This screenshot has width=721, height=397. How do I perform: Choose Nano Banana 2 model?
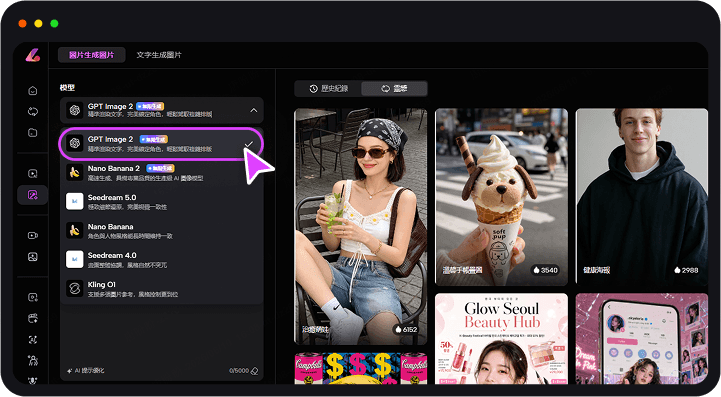(161, 173)
